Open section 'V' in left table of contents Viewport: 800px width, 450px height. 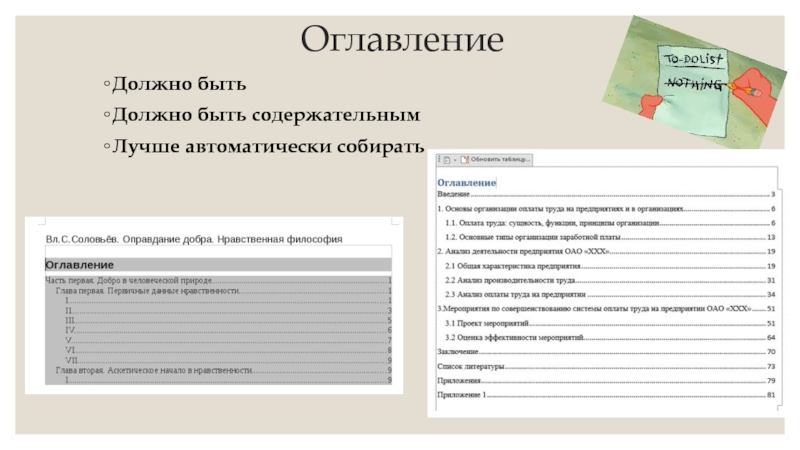pos(228,340)
